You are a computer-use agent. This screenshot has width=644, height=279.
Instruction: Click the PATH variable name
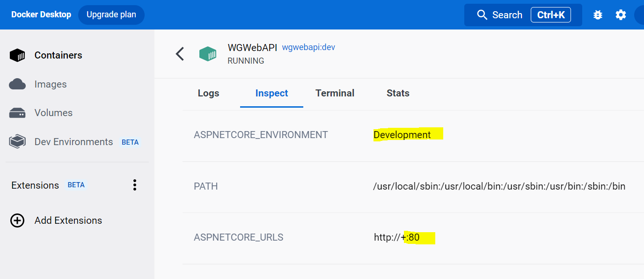[206, 186]
